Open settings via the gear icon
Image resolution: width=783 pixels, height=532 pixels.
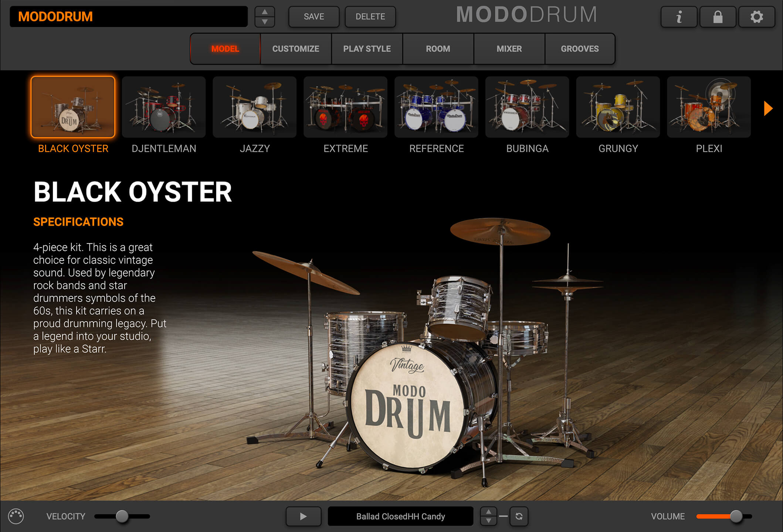756,17
